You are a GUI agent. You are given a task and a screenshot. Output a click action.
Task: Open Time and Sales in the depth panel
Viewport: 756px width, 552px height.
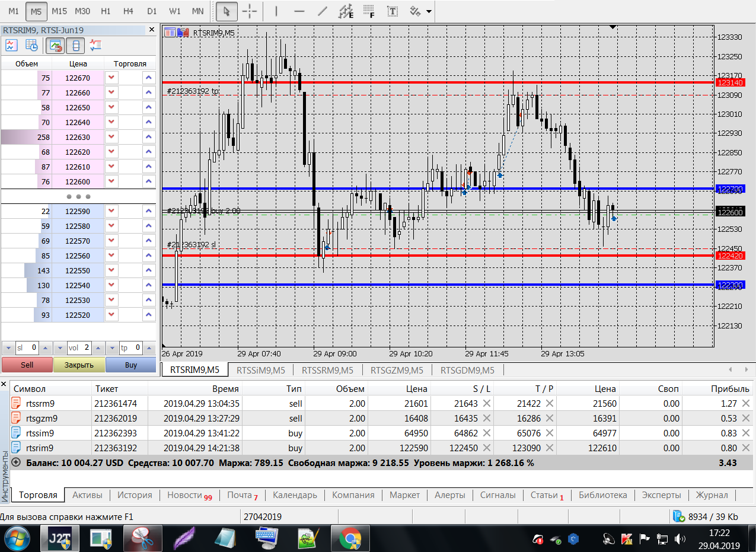[32, 45]
